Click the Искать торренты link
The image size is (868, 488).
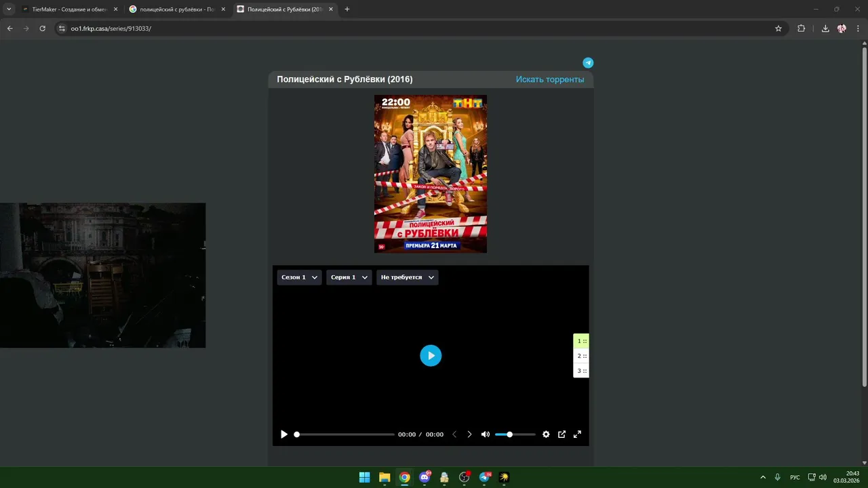[549, 79]
